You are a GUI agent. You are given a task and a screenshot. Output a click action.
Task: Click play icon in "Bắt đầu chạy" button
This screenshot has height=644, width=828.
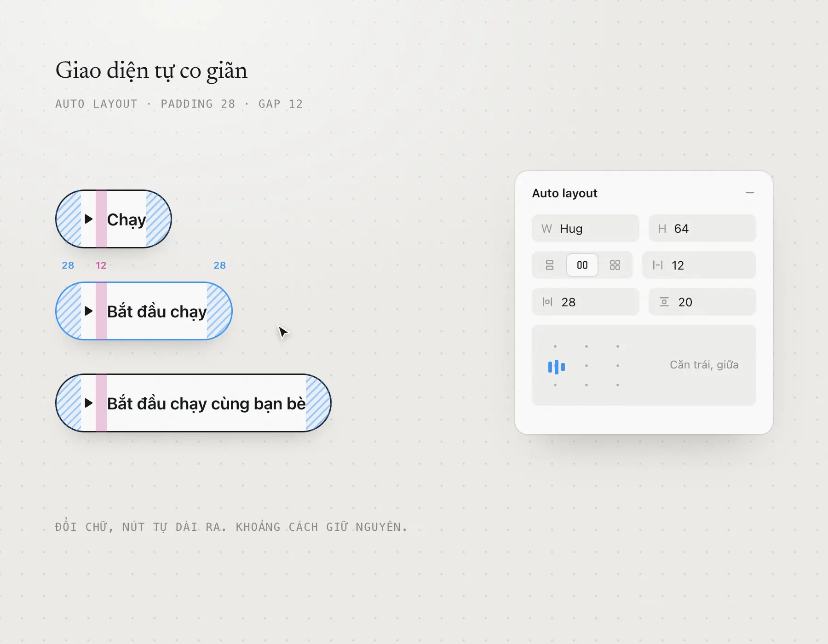point(89,311)
